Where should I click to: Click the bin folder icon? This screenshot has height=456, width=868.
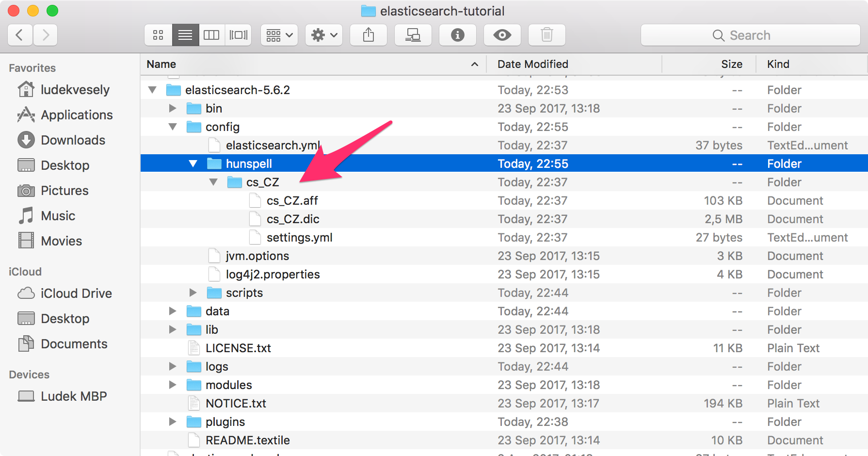click(194, 108)
